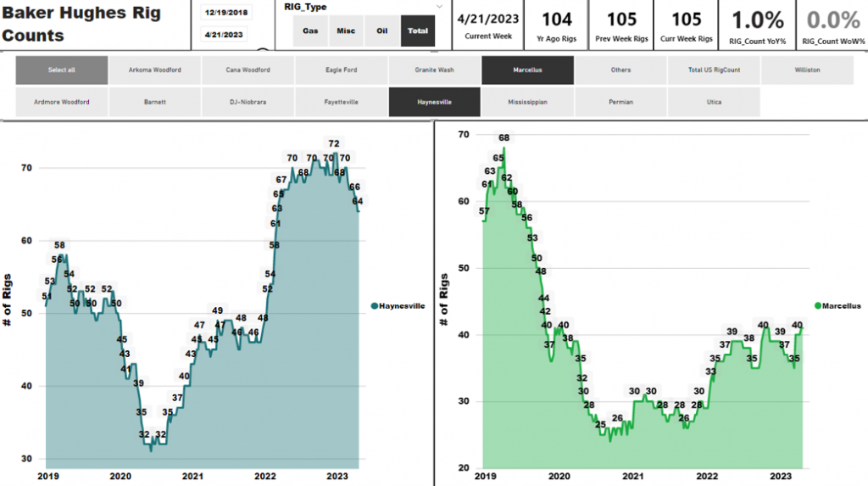Image resolution: width=868 pixels, height=486 pixels.
Task: Edit the 4/21/2023 end date field
Action: pyautogui.click(x=224, y=35)
